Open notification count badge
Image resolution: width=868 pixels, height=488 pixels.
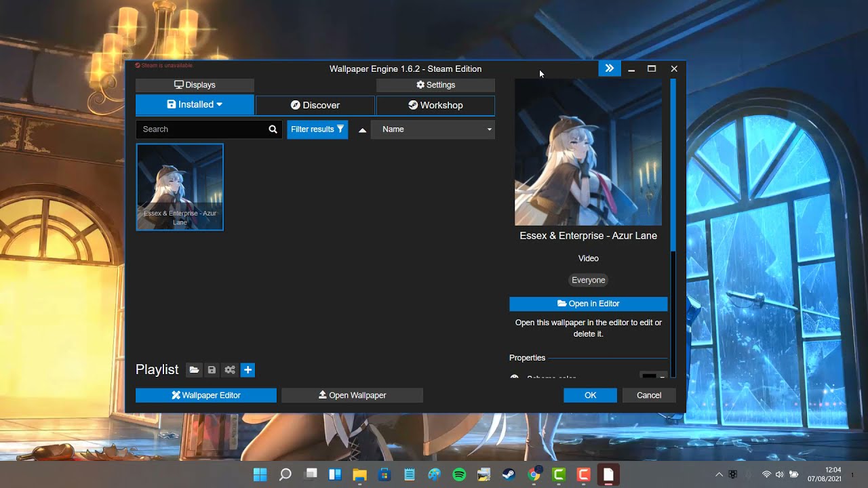coord(852,475)
